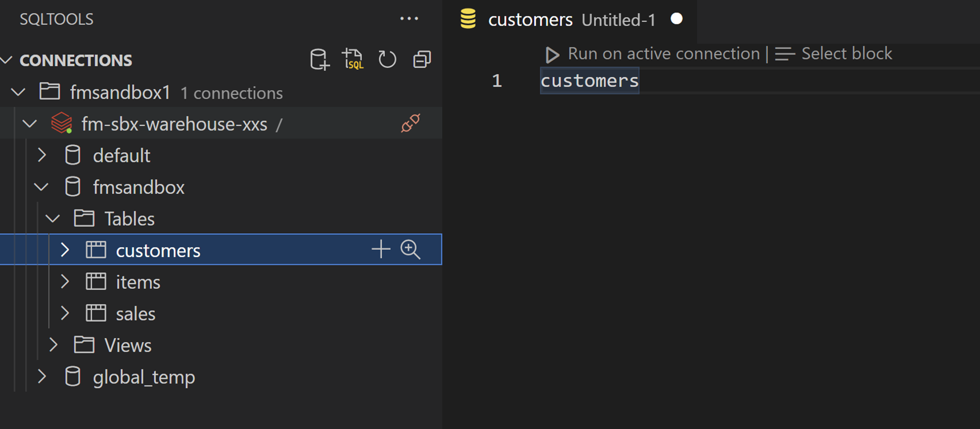Viewport: 980px width, 429px height.
Task: Run on active connection
Action: coord(663,54)
